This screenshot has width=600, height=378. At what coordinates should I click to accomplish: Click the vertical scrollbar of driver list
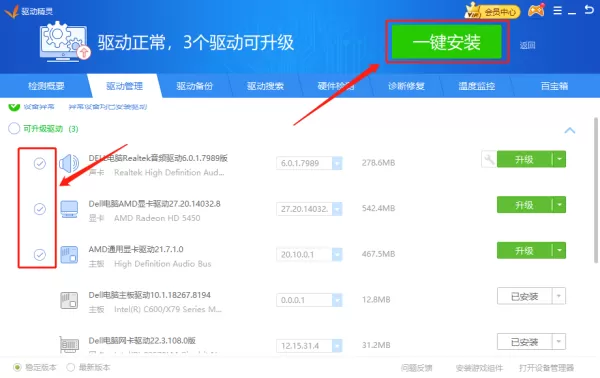click(596, 190)
